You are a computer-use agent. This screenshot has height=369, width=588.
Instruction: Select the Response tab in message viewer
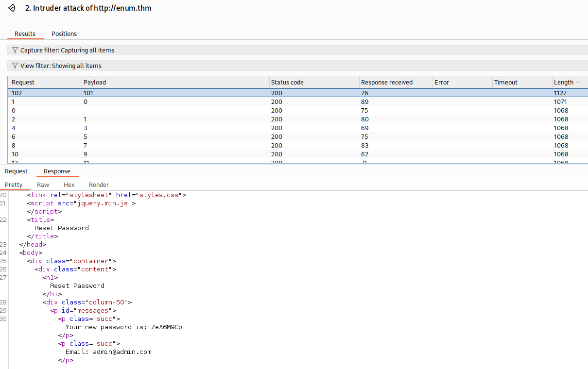(57, 171)
